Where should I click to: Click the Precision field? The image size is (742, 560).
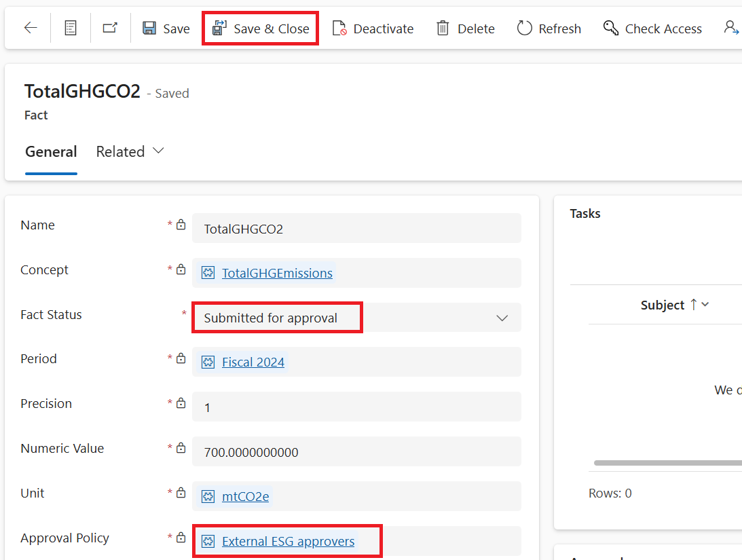[x=356, y=407]
